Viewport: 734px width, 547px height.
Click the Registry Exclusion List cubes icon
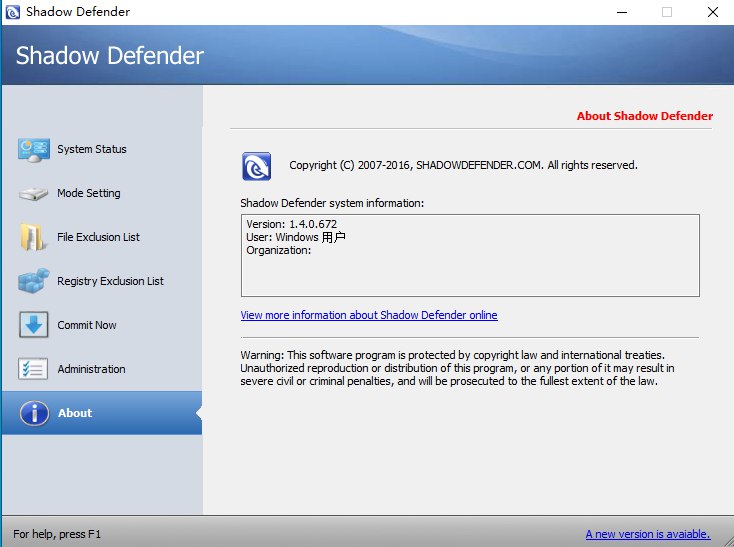[33, 281]
